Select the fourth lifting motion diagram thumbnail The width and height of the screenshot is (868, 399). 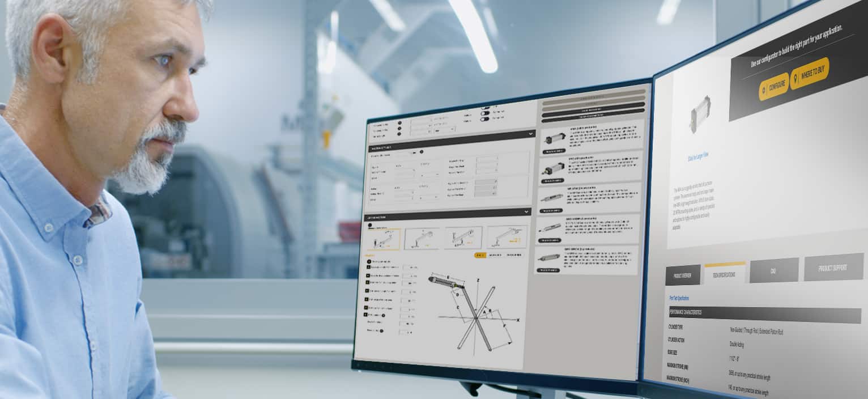point(507,237)
